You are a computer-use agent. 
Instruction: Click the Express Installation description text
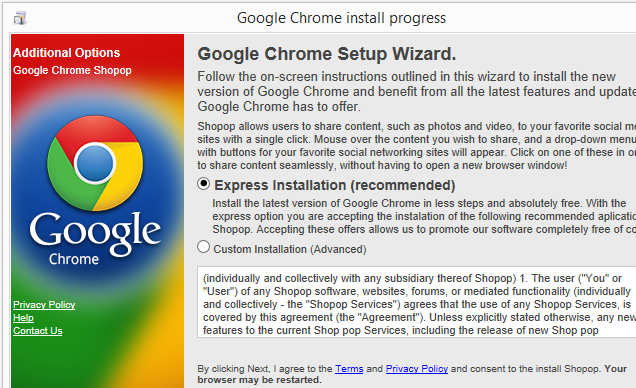(424, 216)
